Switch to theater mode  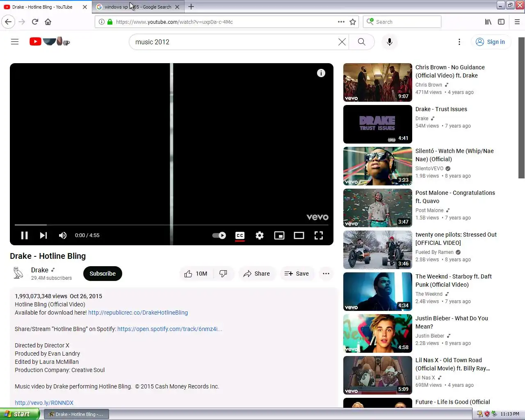[x=299, y=235]
